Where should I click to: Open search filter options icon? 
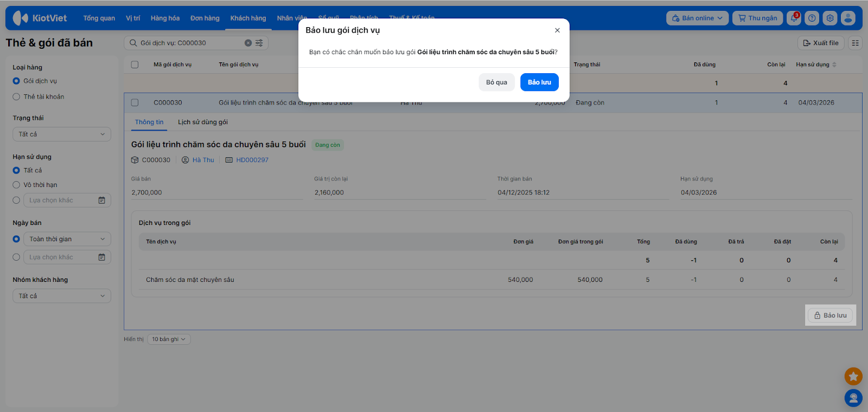point(259,43)
